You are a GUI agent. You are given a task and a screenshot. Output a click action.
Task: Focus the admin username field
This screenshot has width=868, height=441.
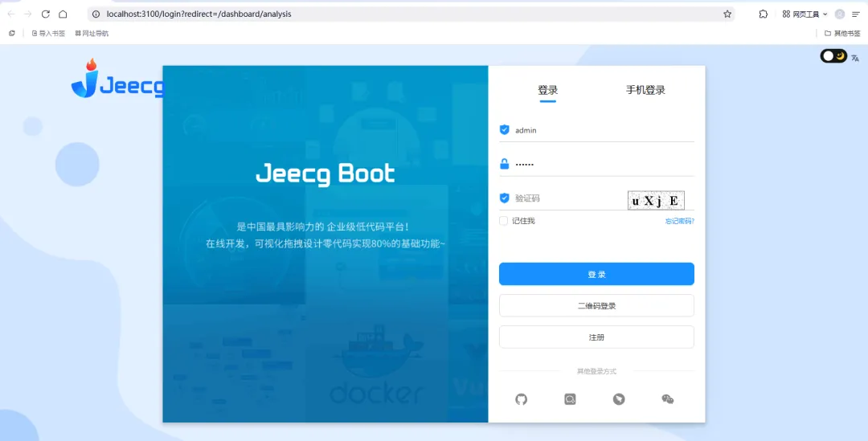596,130
